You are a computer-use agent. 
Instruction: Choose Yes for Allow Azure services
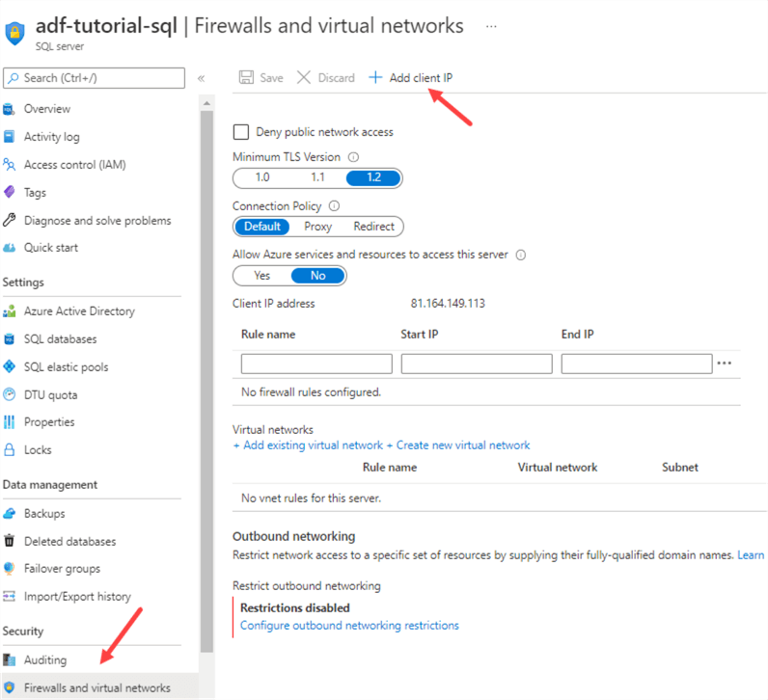[262, 276]
